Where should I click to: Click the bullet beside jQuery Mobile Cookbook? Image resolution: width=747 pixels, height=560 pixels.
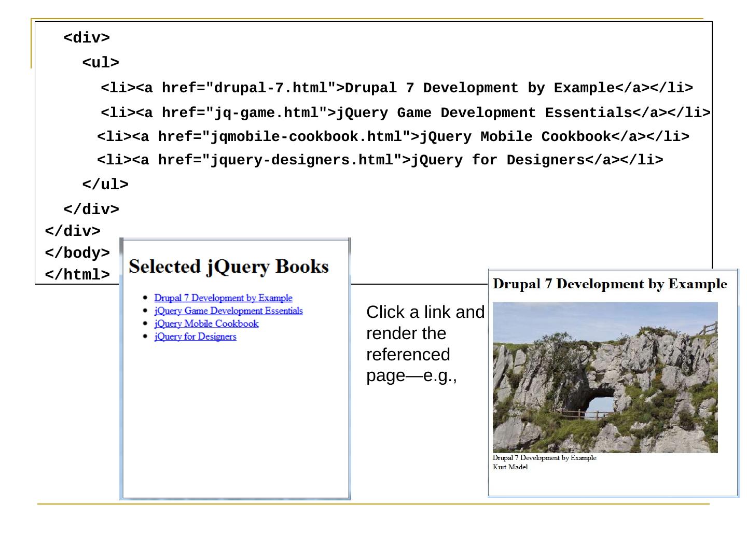point(145,324)
